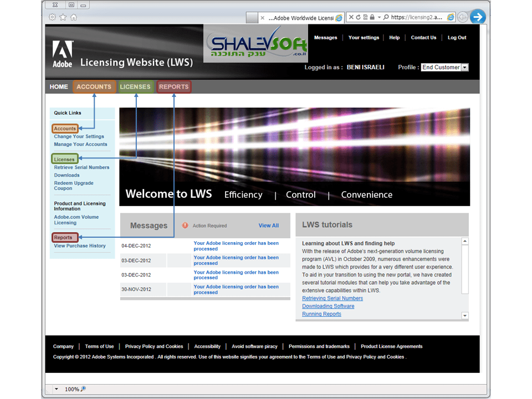Click the Adobe logo in the header
Image resolution: width=532 pixels, height=399 pixels.
coord(63,54)
